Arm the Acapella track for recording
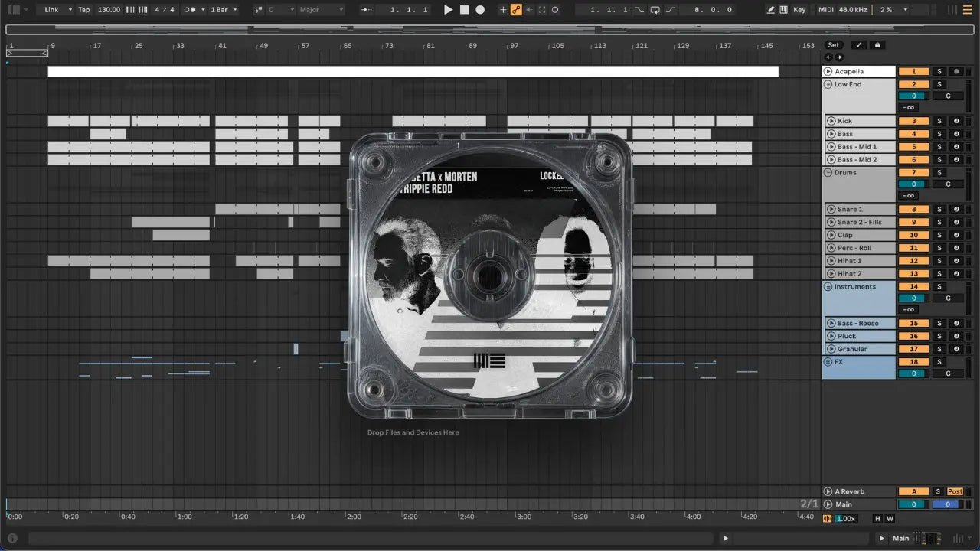980x551 pixels. coord(955,71)
